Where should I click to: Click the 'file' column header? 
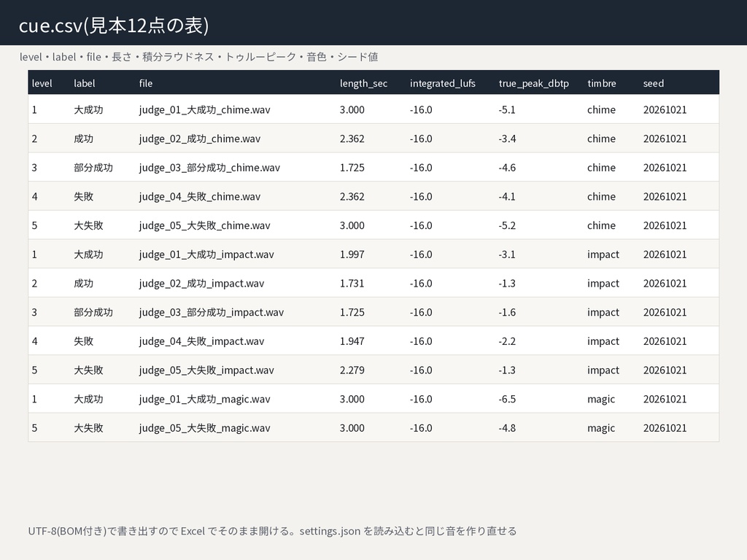[x=146, y=83]
